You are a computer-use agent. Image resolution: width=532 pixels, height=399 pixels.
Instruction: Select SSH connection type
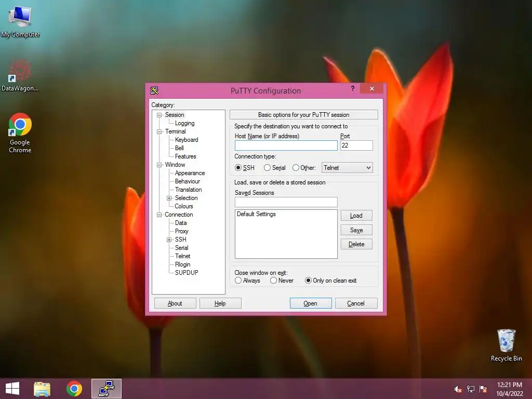[x=238, y=168]
